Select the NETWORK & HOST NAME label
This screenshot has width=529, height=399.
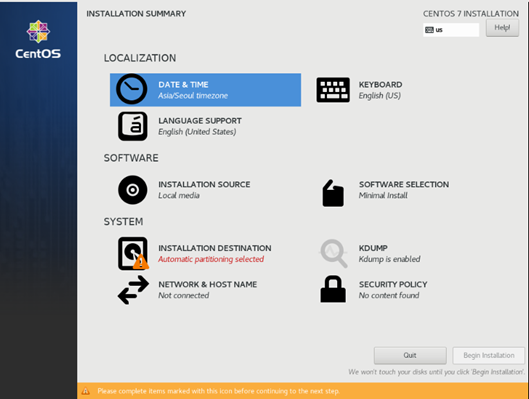click(207, 284)
